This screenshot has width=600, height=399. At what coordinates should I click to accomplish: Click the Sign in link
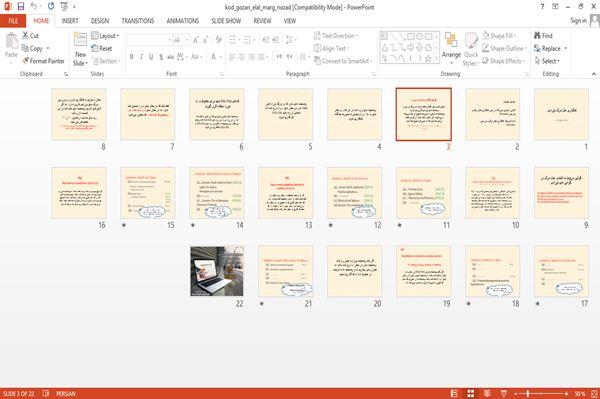[x=578, y=21]
